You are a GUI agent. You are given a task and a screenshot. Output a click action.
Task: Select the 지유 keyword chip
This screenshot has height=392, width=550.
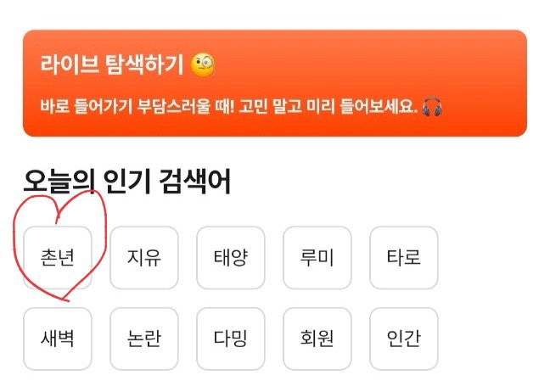[x=144, y=258]
